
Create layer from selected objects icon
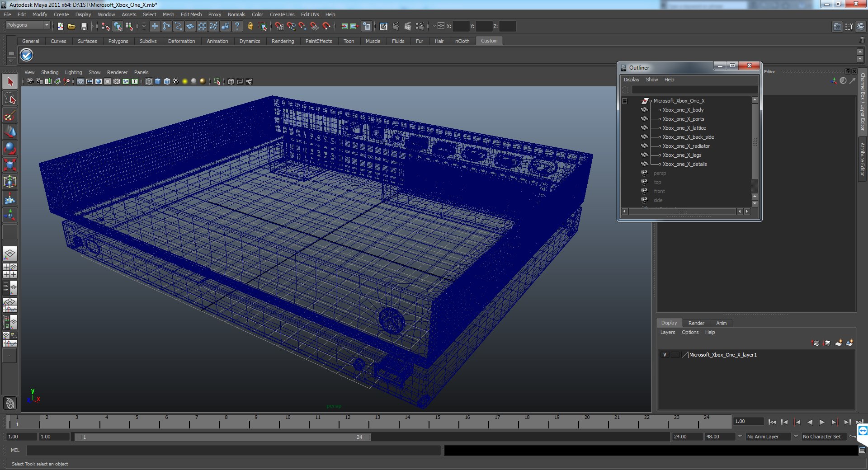(849, 343)
